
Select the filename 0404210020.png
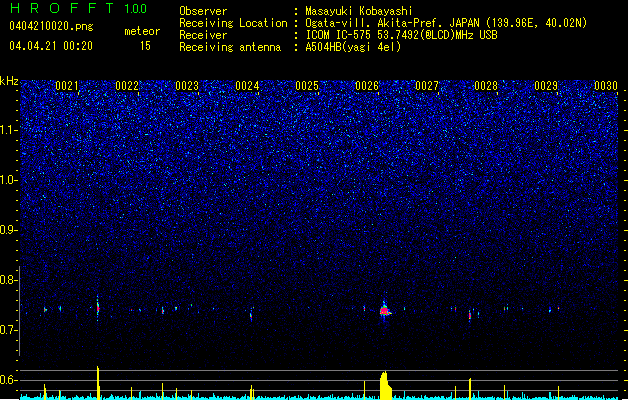(x=51, y=27)
